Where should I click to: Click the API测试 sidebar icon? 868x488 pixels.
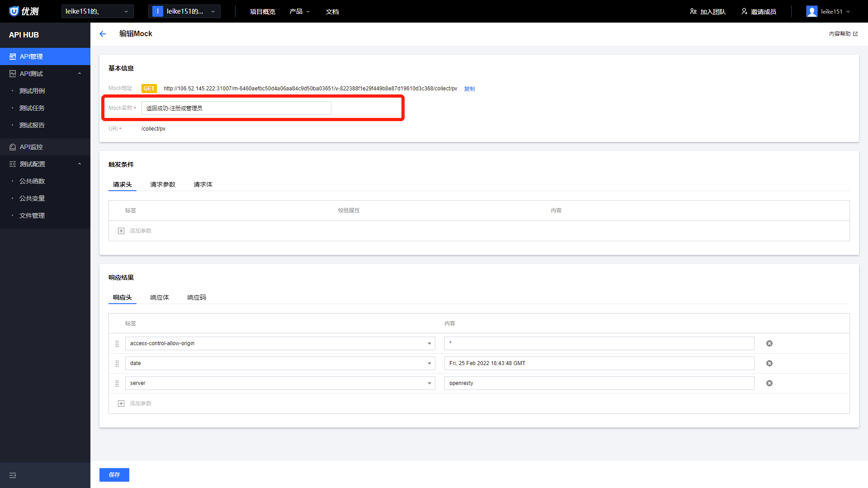click(13, 74)
